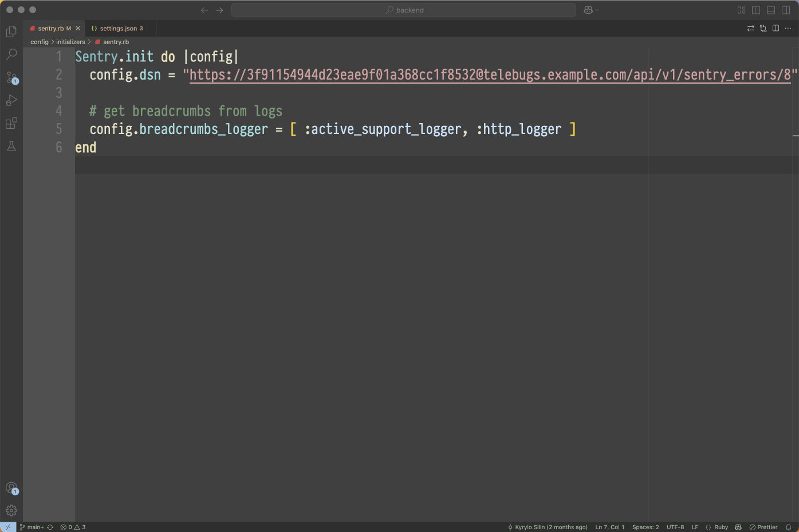The height and width of the screenshot is (532, 799).
Task: Select the config breadcrumb
Action: 40,42
